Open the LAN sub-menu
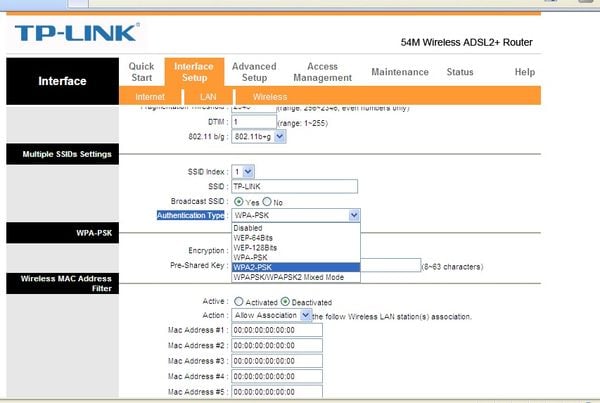The width and height of the screenshot is (600, 403). tap(208, 97)
